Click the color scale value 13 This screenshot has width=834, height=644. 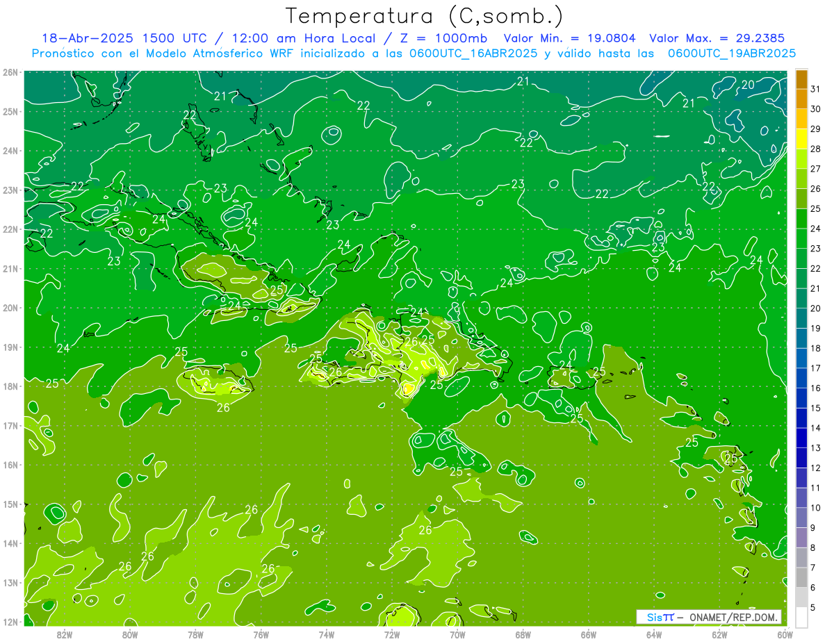(x=815, y=447)
